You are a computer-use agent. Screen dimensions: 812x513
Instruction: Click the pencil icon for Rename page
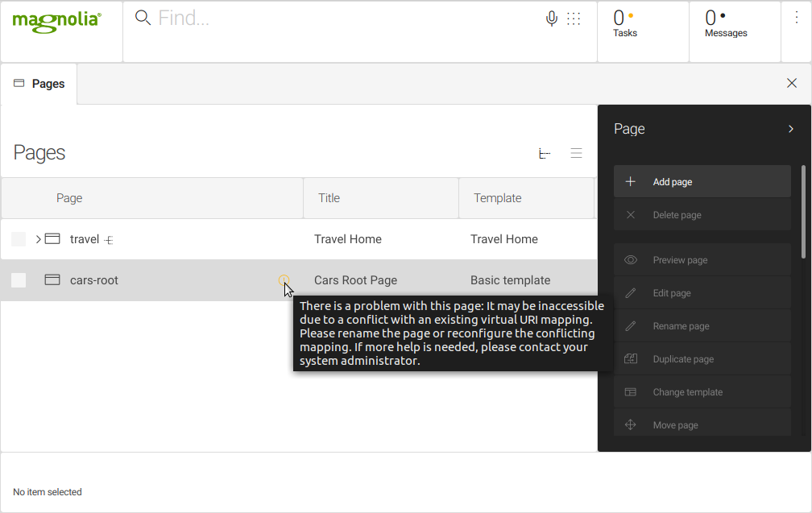[630, 326]
